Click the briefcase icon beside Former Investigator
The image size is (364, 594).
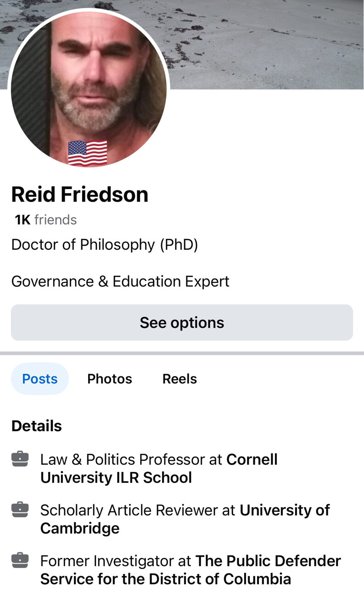(20, 560)
